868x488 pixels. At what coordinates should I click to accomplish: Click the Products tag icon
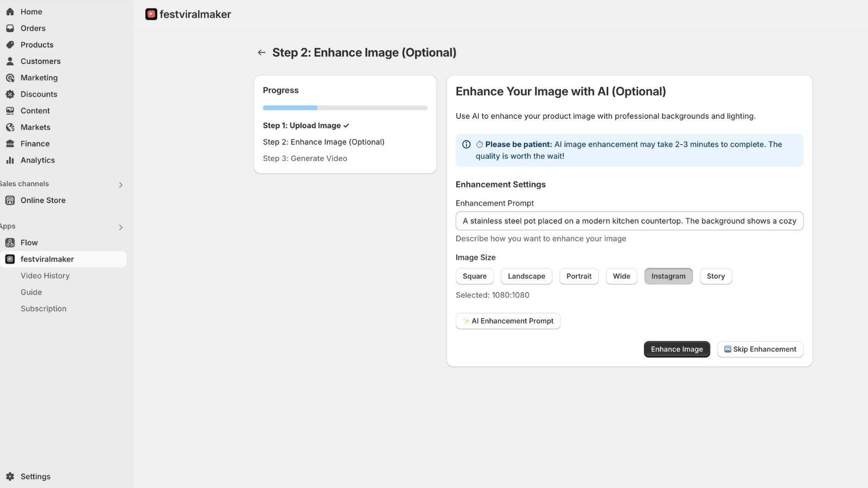click(x=10, y=44)
